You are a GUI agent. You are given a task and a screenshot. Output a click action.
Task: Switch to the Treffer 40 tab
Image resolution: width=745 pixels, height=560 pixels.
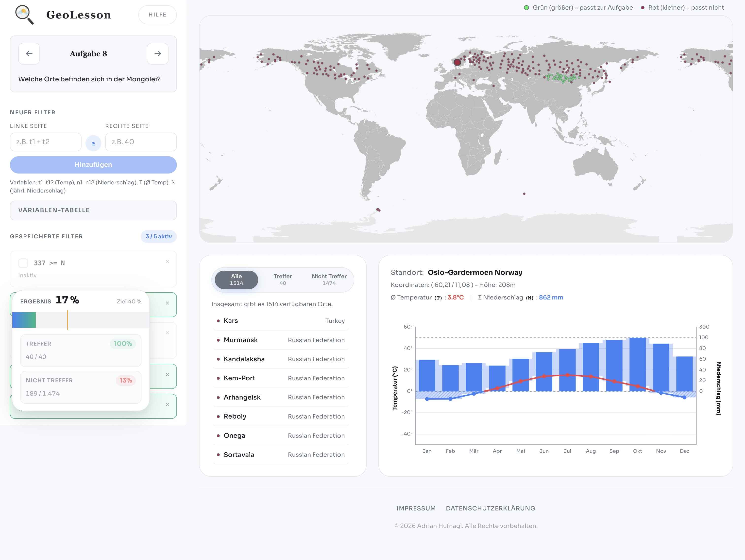[283, 280]
